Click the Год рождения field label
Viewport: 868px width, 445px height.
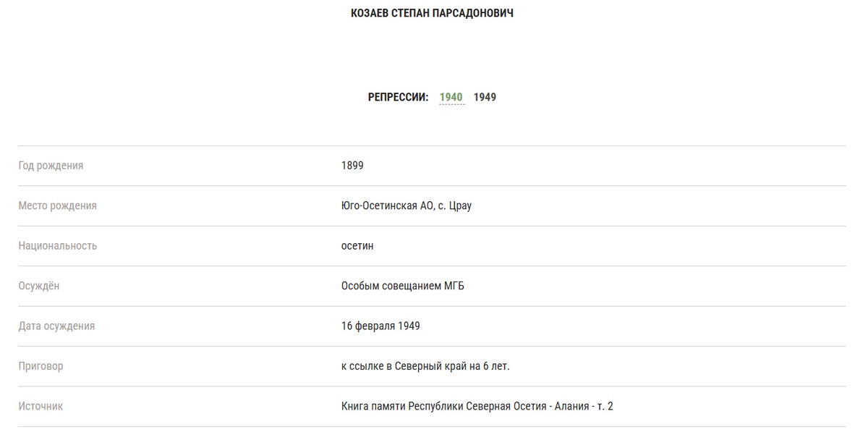tap(51, 166)
